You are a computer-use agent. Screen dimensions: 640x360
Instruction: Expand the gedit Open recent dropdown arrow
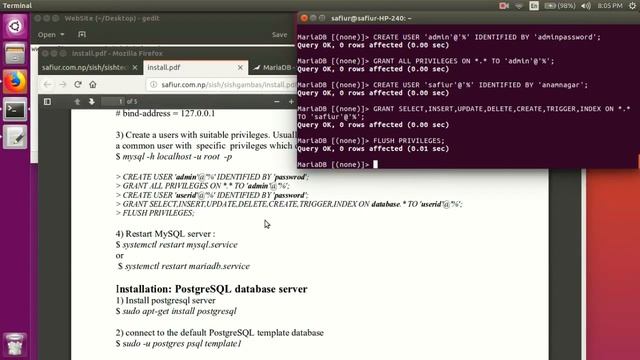pyautogui.click(x=62, y=35)
